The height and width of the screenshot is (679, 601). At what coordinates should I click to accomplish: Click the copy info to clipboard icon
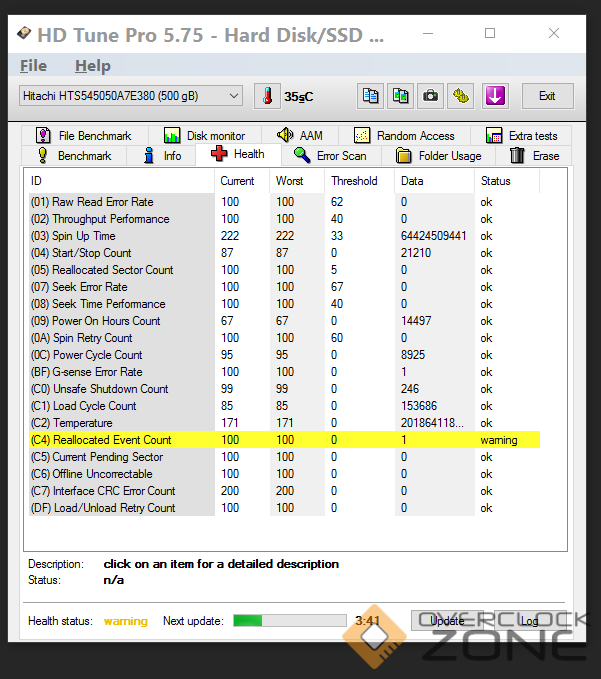click(370, 96)
